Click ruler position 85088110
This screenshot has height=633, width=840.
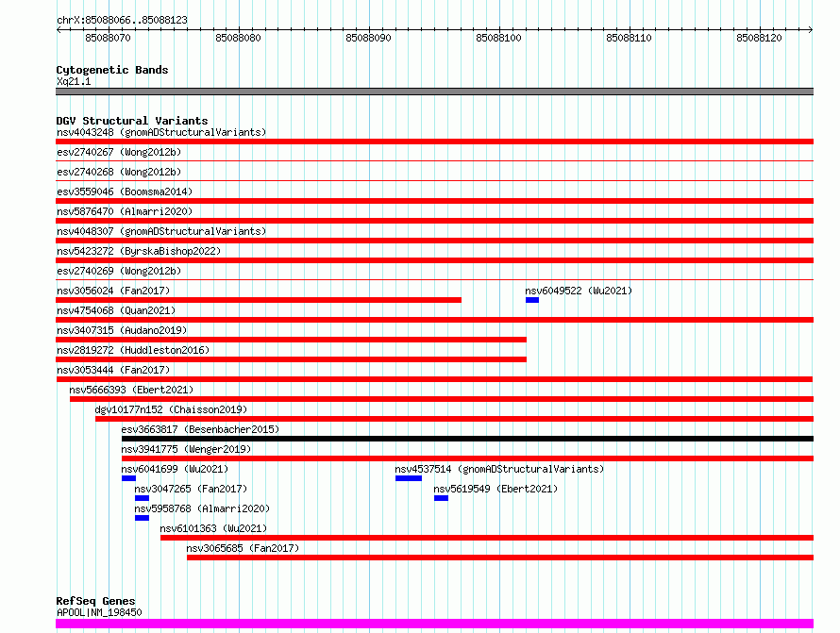tap(629, 38)
